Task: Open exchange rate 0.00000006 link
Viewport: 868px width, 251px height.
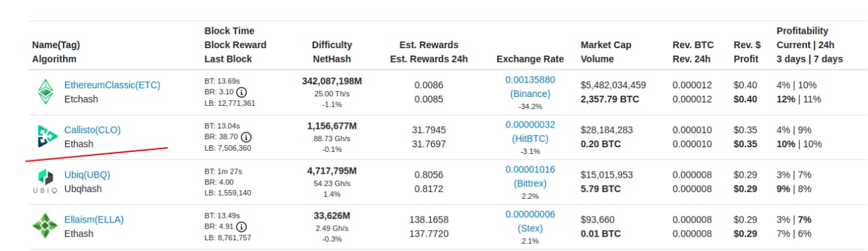Action: click(530, 214)
